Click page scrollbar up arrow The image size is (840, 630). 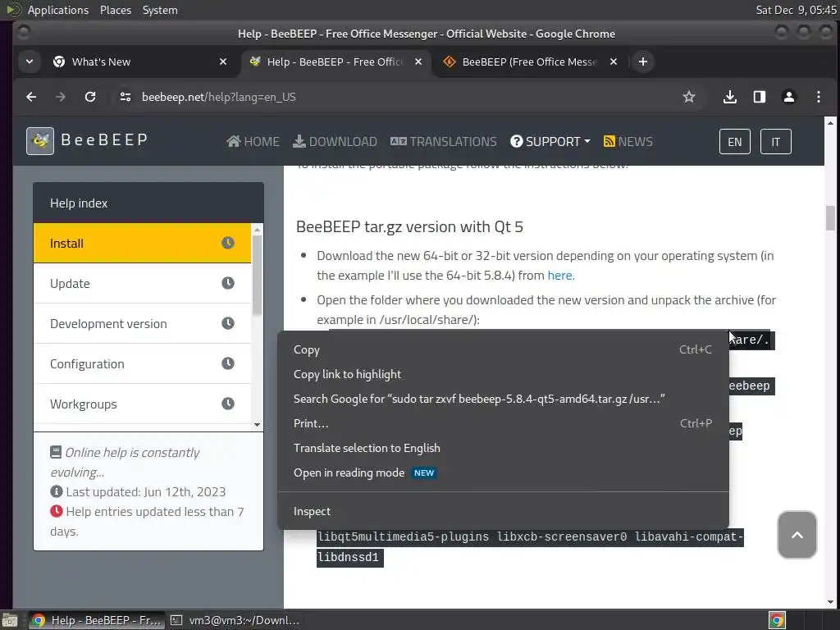830,123
